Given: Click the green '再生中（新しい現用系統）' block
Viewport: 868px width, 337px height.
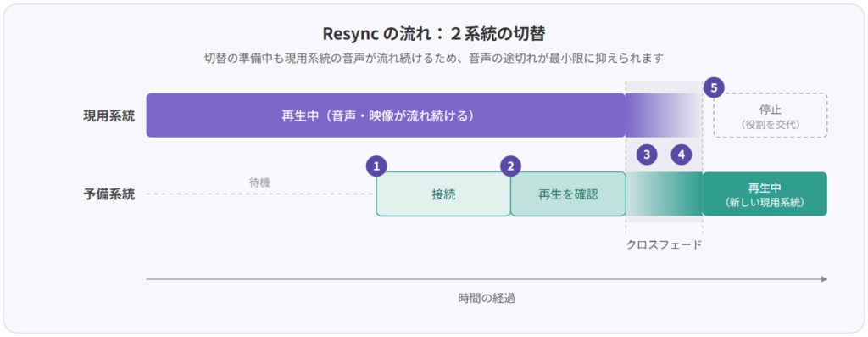Looking at the screenshot, I should coord(765,194).
